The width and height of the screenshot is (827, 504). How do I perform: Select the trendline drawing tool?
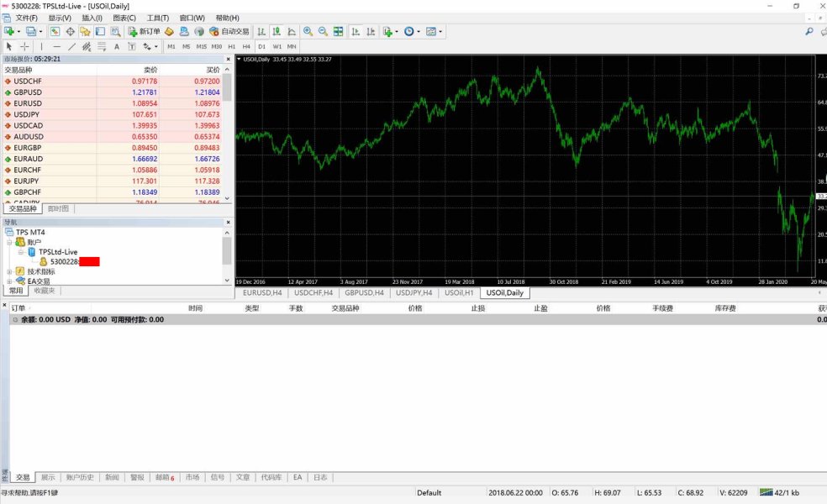(x=71, y=46)
